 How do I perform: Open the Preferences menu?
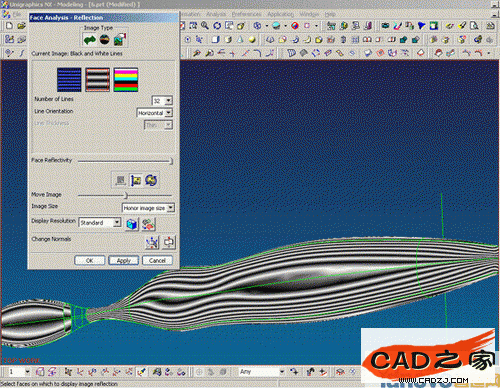pos(246,14)
